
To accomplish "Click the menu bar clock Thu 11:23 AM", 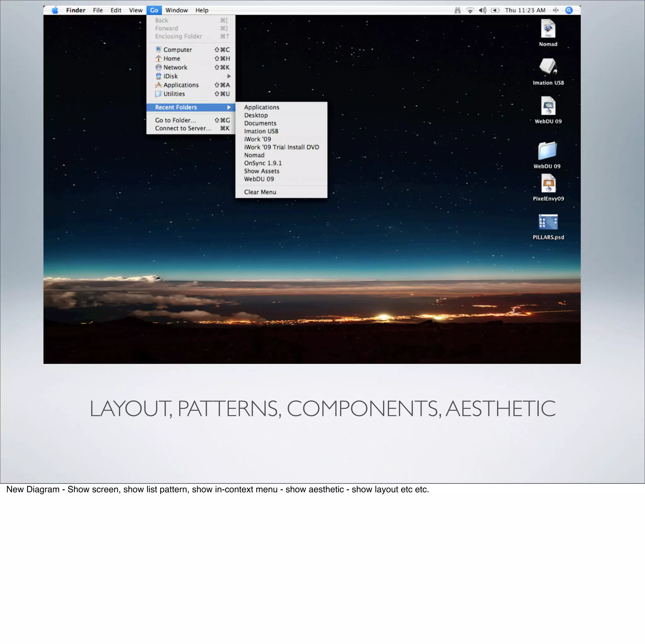I will tap(525, 10).
